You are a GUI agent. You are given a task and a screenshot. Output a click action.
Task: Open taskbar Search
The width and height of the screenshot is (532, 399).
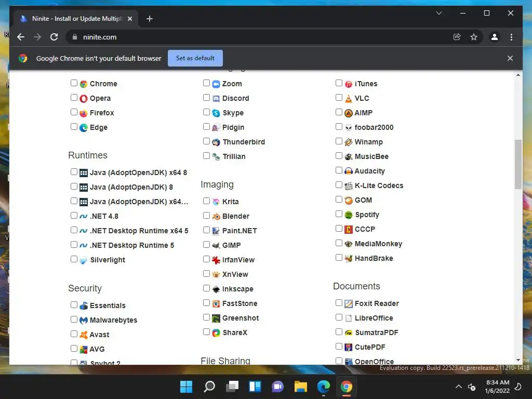209,387
